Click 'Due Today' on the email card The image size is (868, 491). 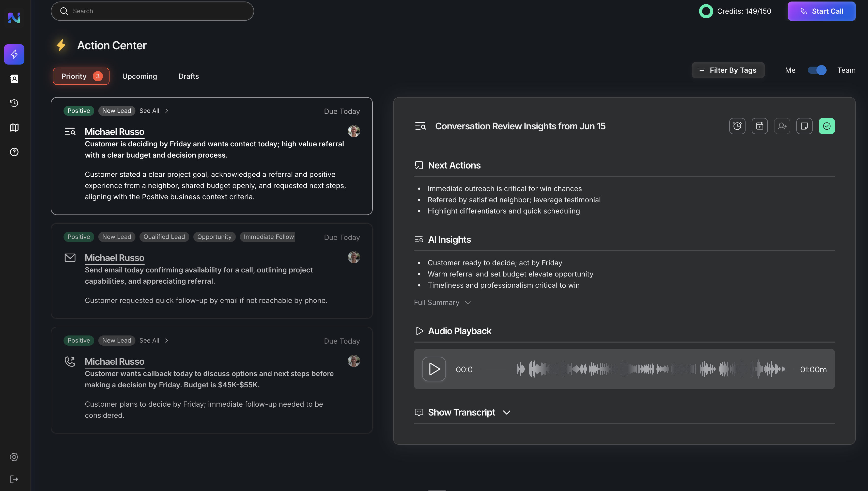pyautogui.click(x=342, y=237)
